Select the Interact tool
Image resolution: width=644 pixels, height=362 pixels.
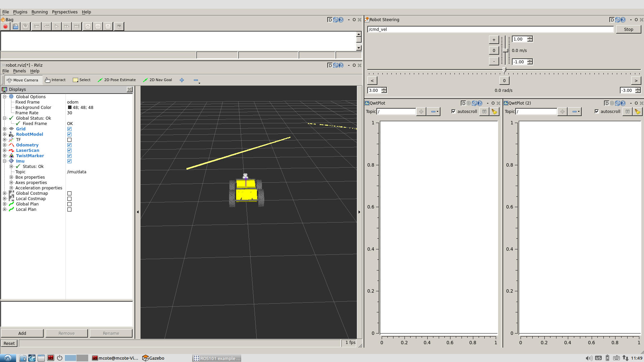55,80
